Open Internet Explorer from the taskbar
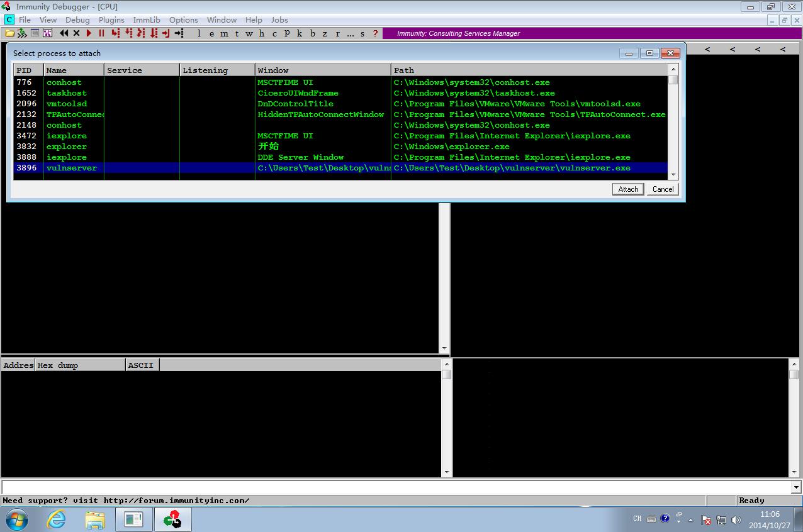The height and width of the screenshot is (532, 803). pos(57,519)
